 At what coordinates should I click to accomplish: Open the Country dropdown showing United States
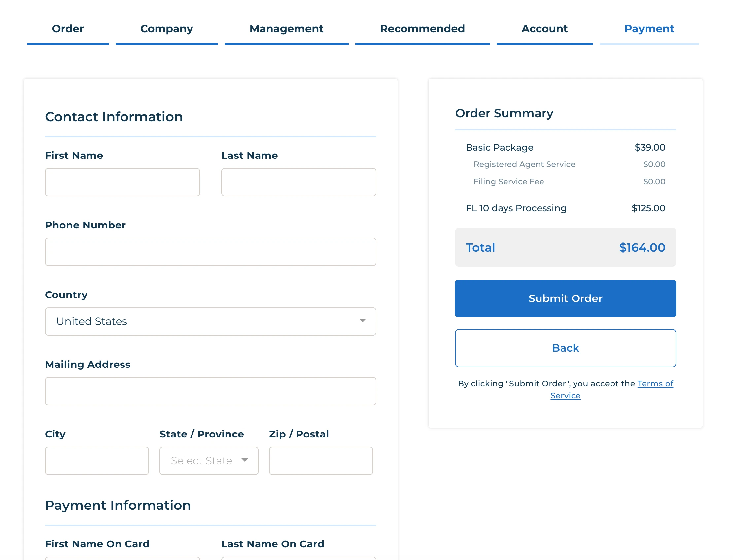(210, 321)
